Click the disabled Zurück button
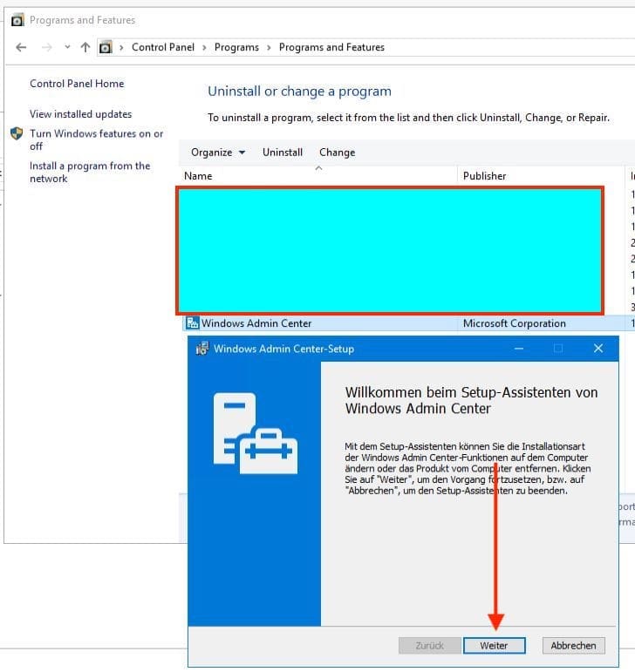This screenshot has height=672, width=635. click(430, 646)
